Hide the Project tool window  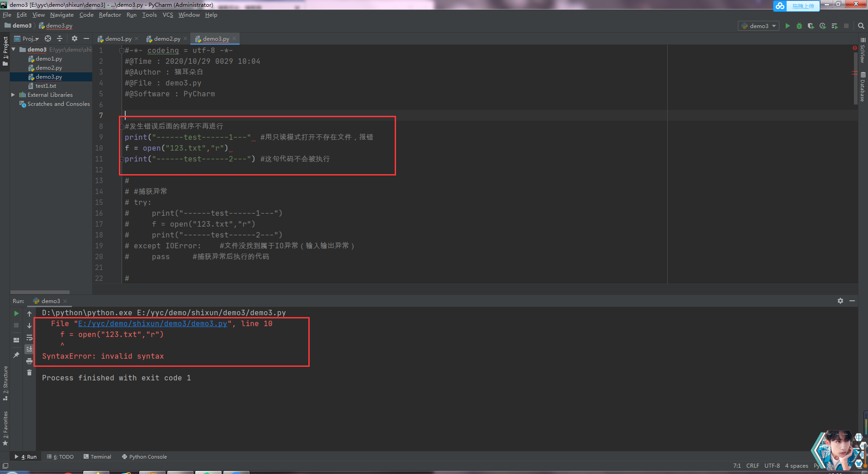[86, 38]
